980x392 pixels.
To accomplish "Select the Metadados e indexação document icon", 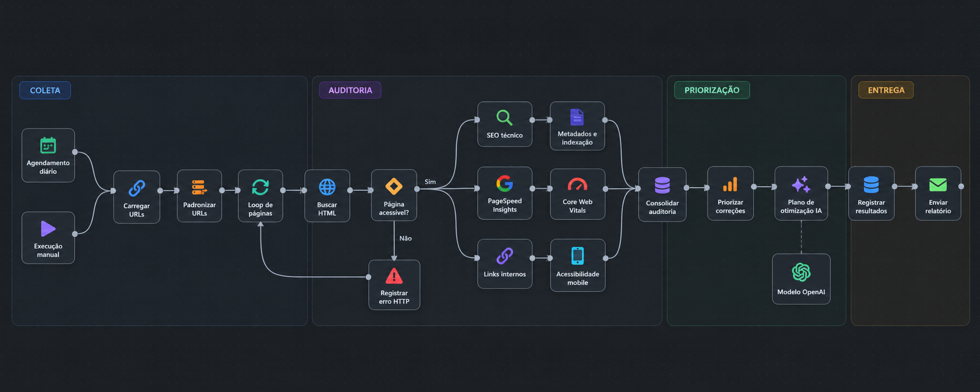I will [x=577, y=117].
